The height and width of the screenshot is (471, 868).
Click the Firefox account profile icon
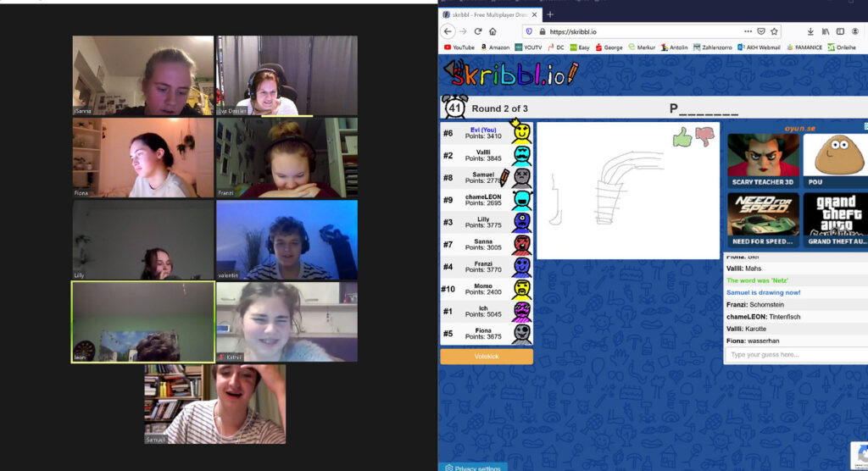click(856, 31)
